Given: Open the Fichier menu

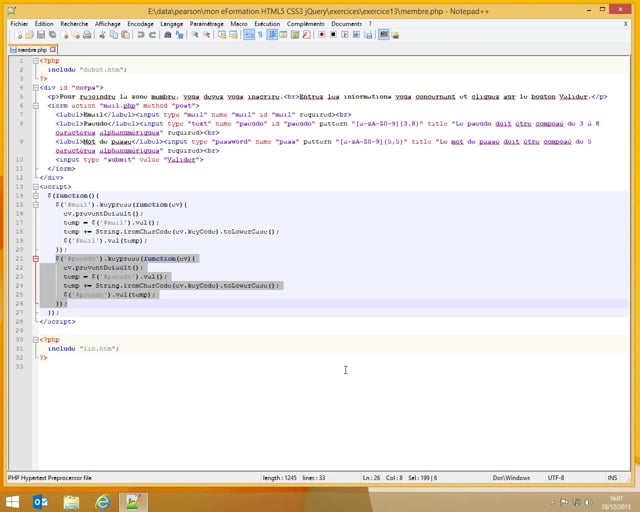Looking at the screenshot, I should pyautogui.click(x=19, y=24).
